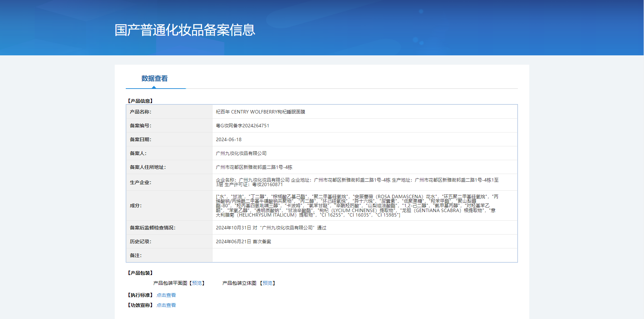Click 广州九妆化妆品有限公司 in the 备案人 row
This screenshot has height=319, width=644.
(241, 153)
